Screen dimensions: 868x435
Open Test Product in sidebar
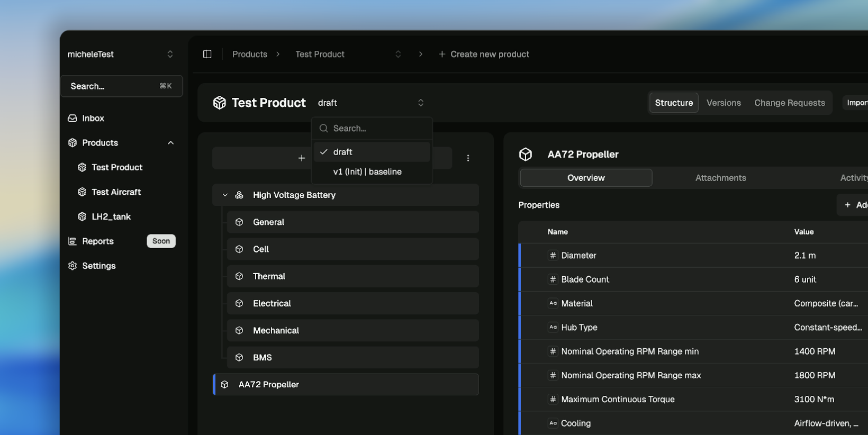click(117, 167)
